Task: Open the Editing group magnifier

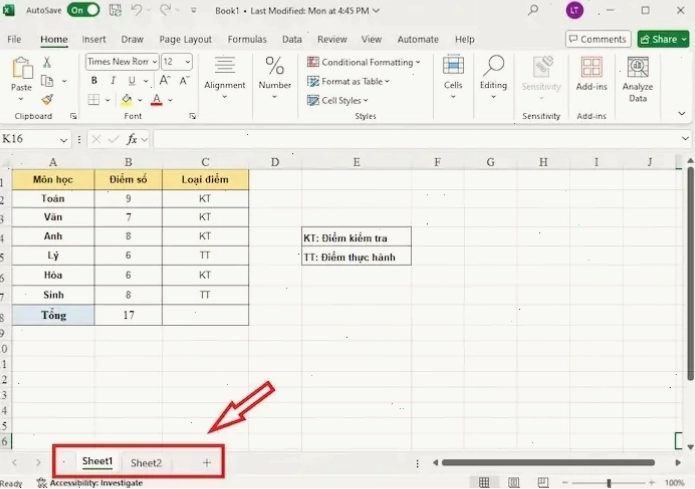Action: point(493,78)
